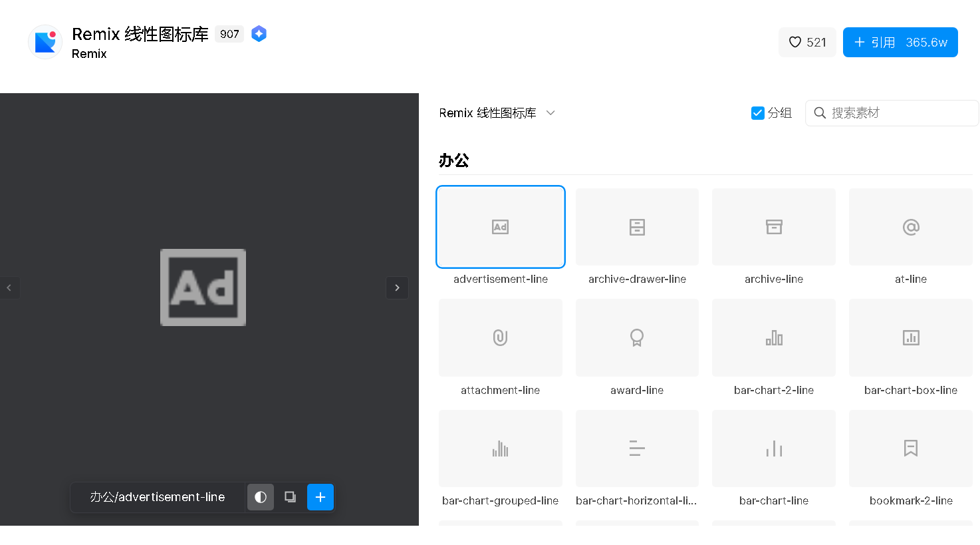Screen dimensions: 980x545
Task: Click the blue plus add button in preview
Action: [320, 497]
